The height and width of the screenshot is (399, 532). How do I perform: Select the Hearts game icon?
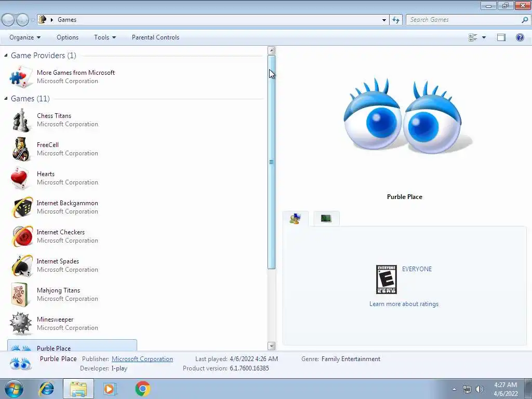(x=20, y=178)
